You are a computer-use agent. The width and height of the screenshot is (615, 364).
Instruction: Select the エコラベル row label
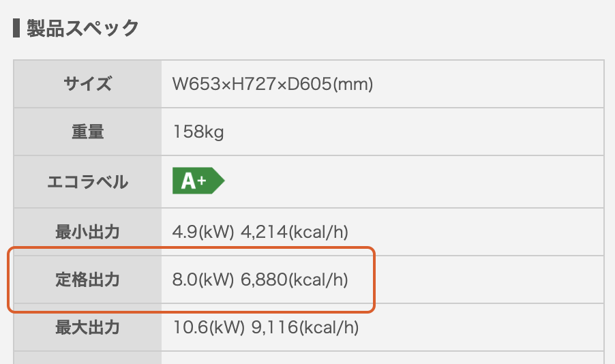tap(87, 182)
